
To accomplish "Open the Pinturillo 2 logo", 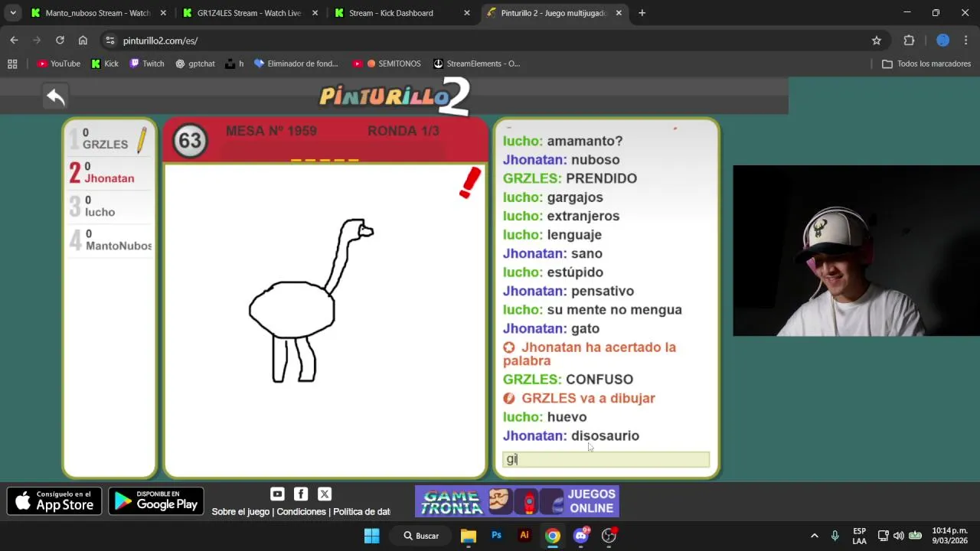I will click(394, 96).
